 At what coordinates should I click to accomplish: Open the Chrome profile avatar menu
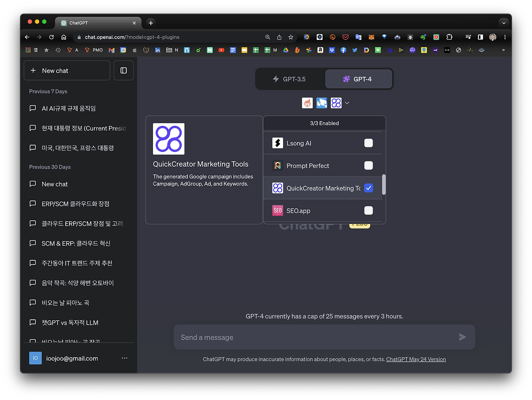(x=493, y=37)
